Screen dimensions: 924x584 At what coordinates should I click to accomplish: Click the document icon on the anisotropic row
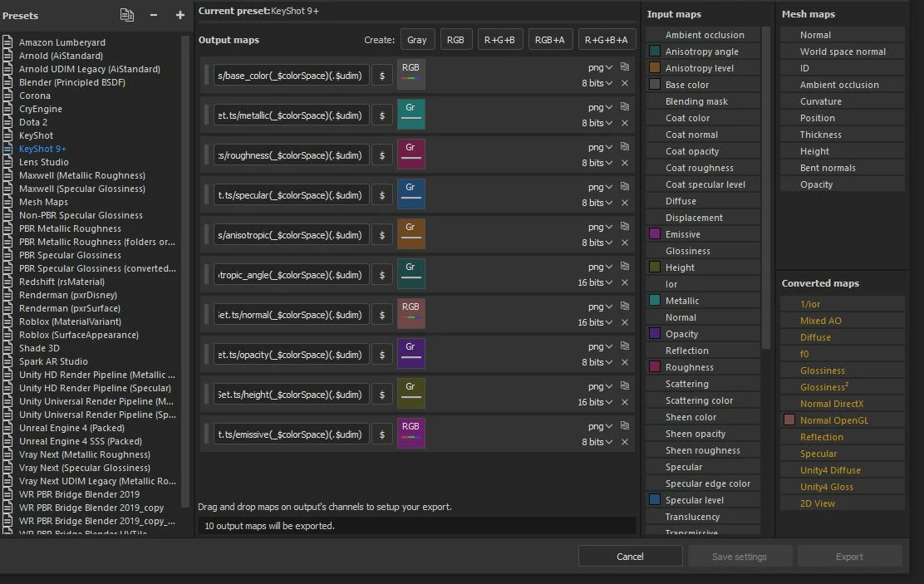pyautogui.click(x=625, y=226)
